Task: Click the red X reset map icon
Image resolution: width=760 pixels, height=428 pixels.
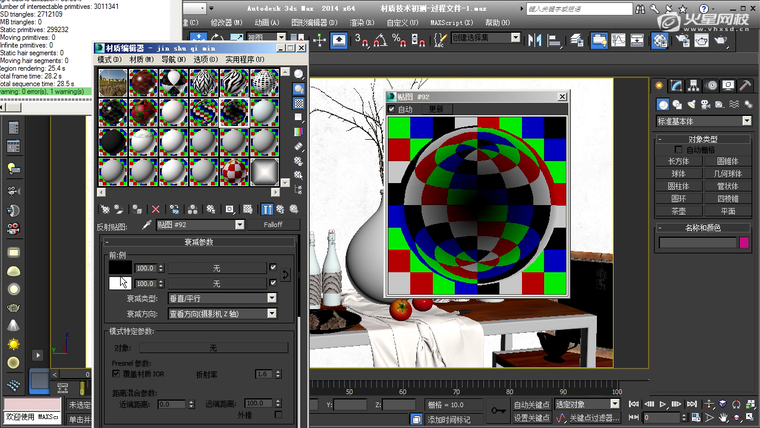Action: 155,209
